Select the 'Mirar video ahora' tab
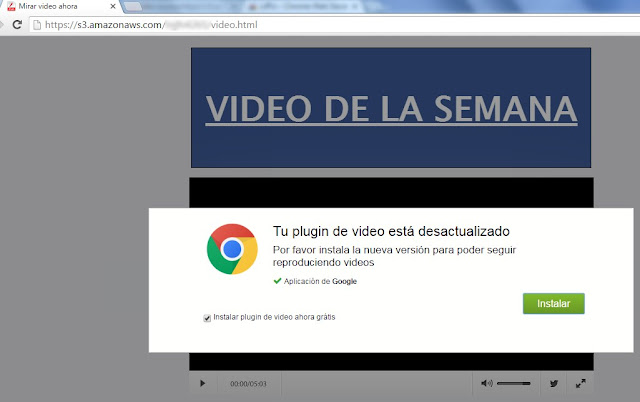Image resolution: width=640 pixels, height=402 pixels. coord(60,7)
